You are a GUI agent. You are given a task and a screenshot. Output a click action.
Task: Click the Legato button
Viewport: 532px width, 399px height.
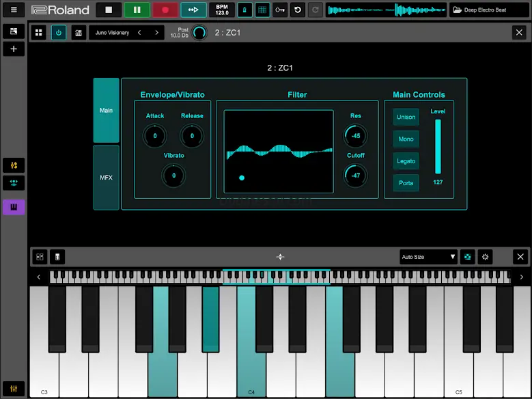[x=406, y=161]
